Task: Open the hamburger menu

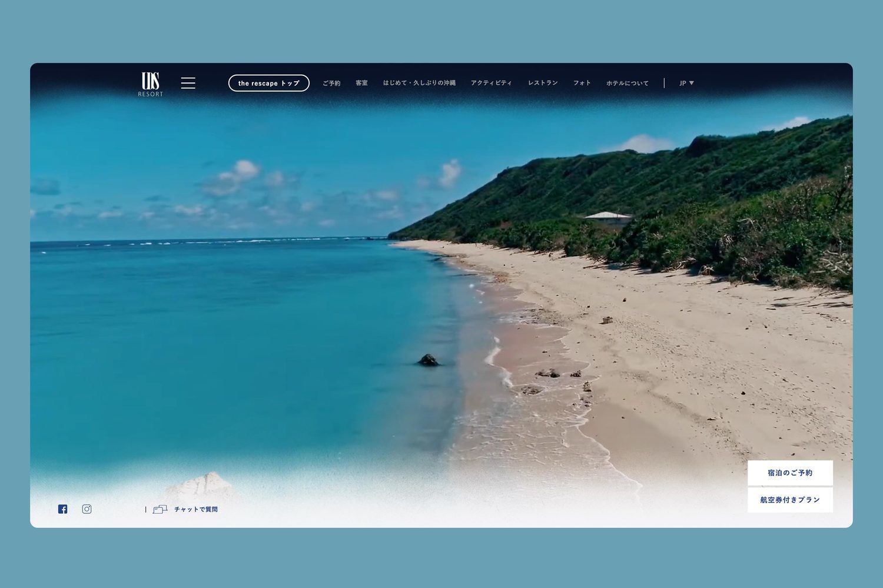Action: pyautogui.click(x=188, y=83)
